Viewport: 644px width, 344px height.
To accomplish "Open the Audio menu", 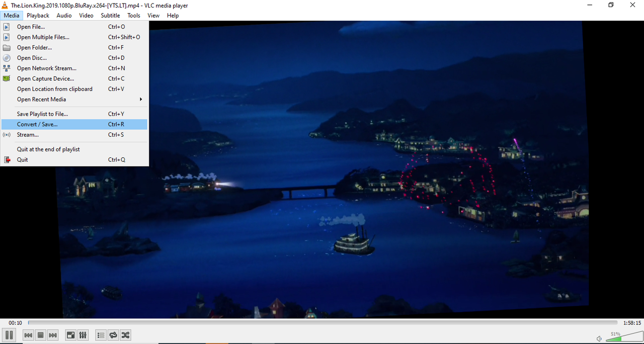I will [64, 16].
